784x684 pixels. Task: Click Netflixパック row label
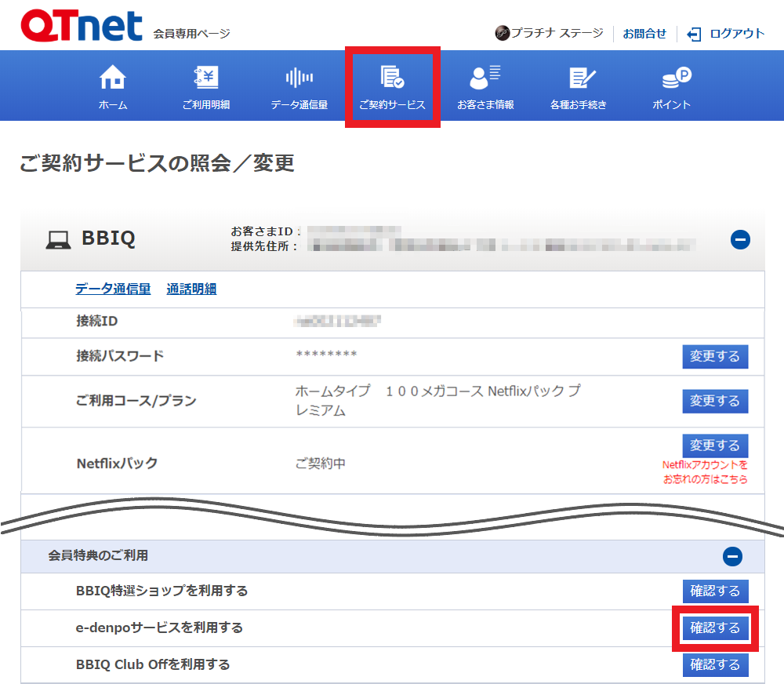117,464
